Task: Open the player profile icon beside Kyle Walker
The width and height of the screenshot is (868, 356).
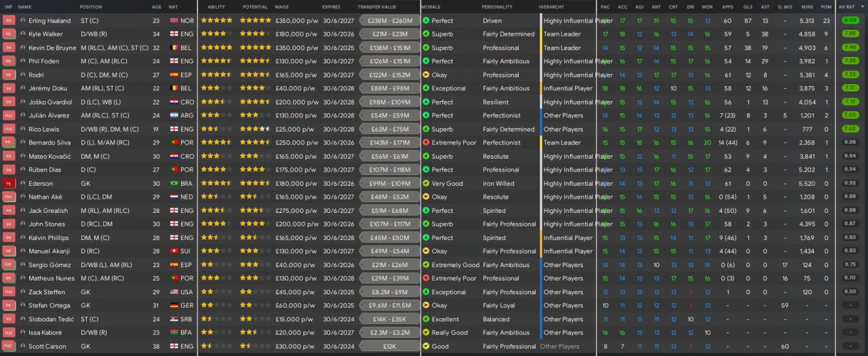Action: pyautogui.click(x=23, y=34)
